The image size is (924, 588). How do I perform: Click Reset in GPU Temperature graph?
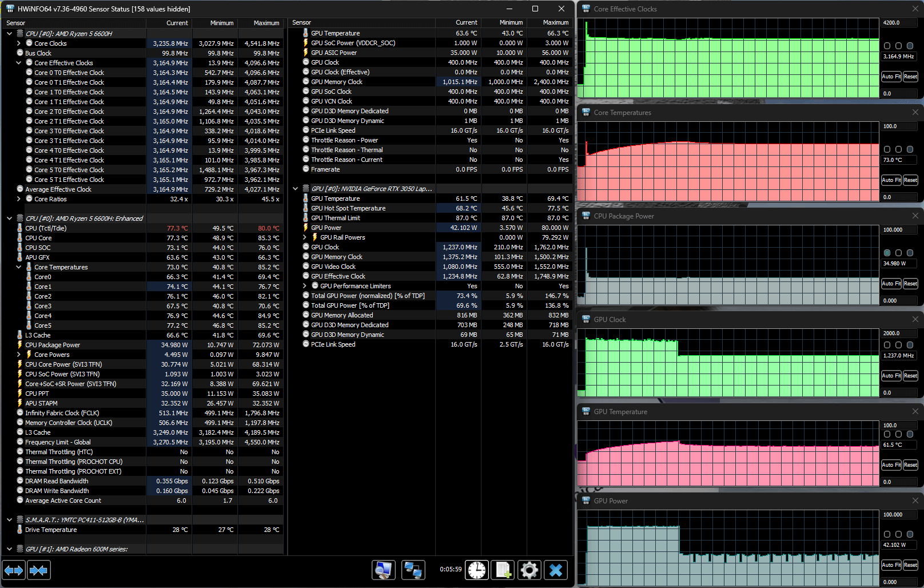point(910,465)
